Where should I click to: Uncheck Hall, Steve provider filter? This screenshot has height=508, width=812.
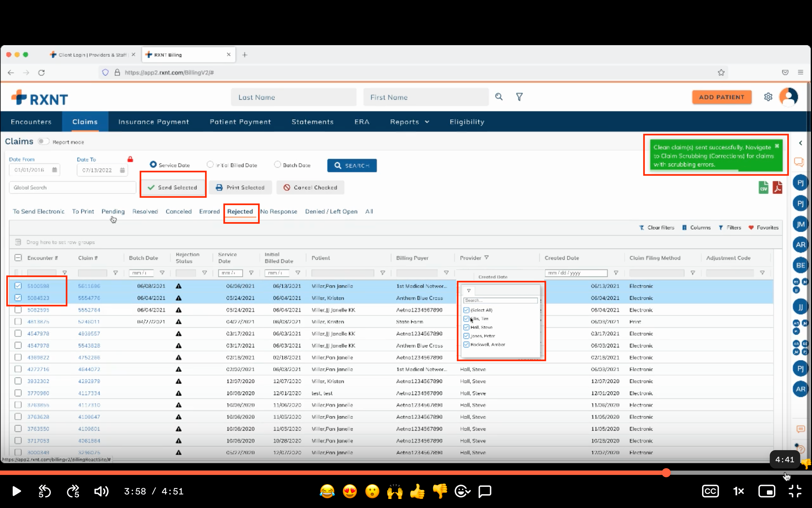(466, 327)
